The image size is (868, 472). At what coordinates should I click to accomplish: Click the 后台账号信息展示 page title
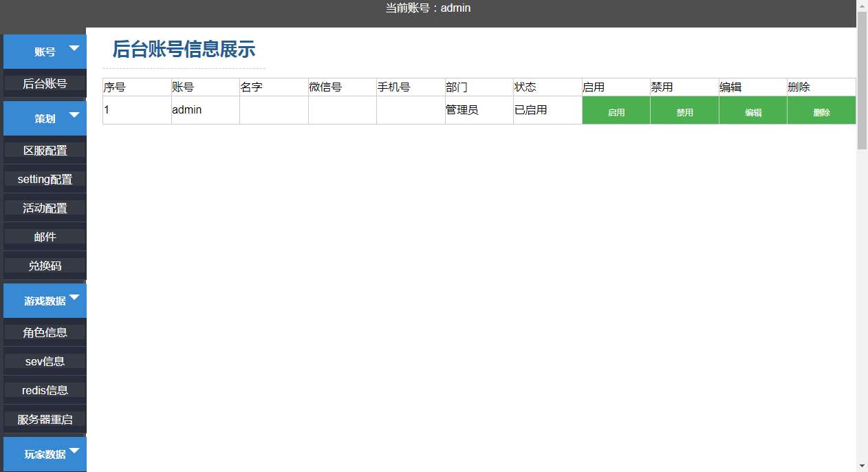coord(184,49)
